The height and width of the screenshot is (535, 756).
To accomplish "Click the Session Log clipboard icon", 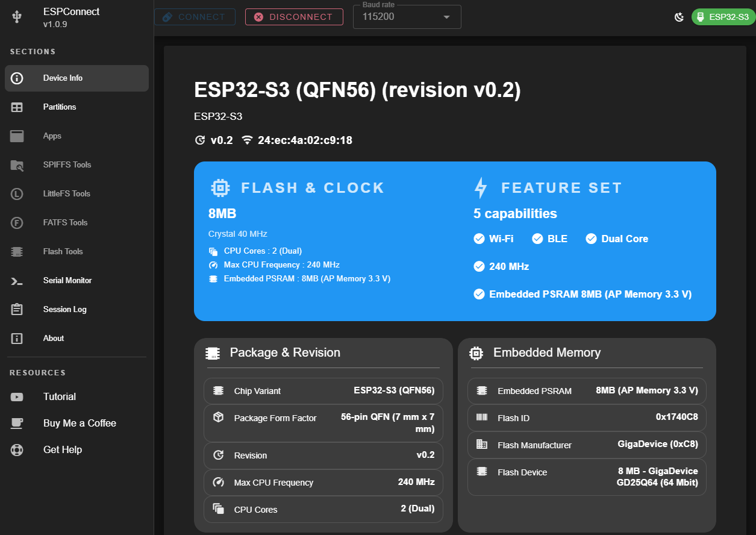I will 17,310.
